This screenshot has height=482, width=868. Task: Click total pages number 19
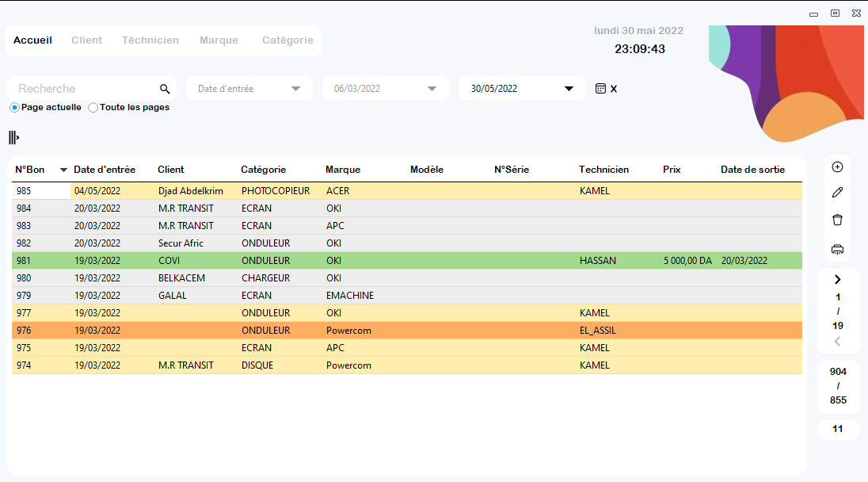click(x=838, y=326)
